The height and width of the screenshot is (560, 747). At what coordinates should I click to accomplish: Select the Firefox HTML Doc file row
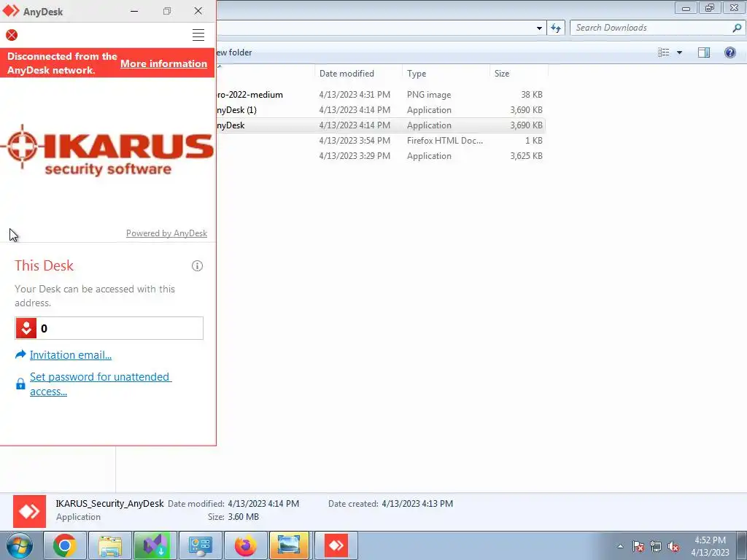(x=380, y=141)
